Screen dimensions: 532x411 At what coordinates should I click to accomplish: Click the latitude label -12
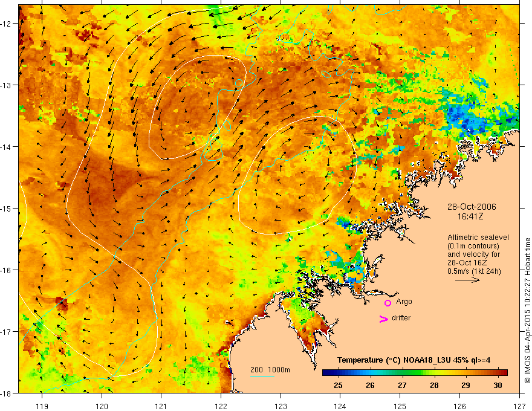click(6, 24)
